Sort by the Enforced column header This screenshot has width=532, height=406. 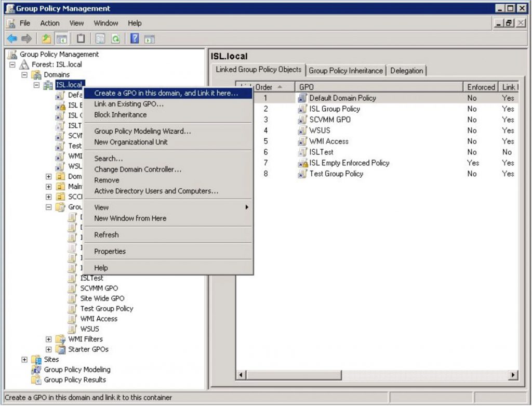(x=481, y=87)
